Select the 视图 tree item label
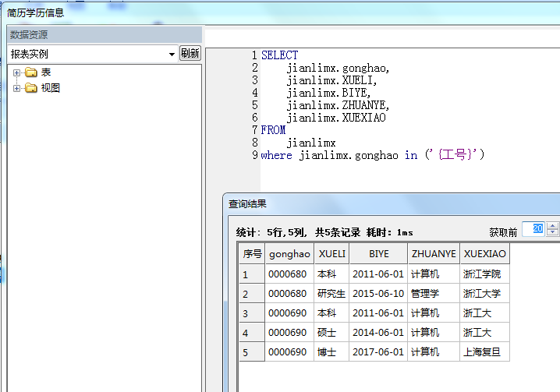Viewport: 560px width, 392px height. pyautogui.click(x=51, y=88)
